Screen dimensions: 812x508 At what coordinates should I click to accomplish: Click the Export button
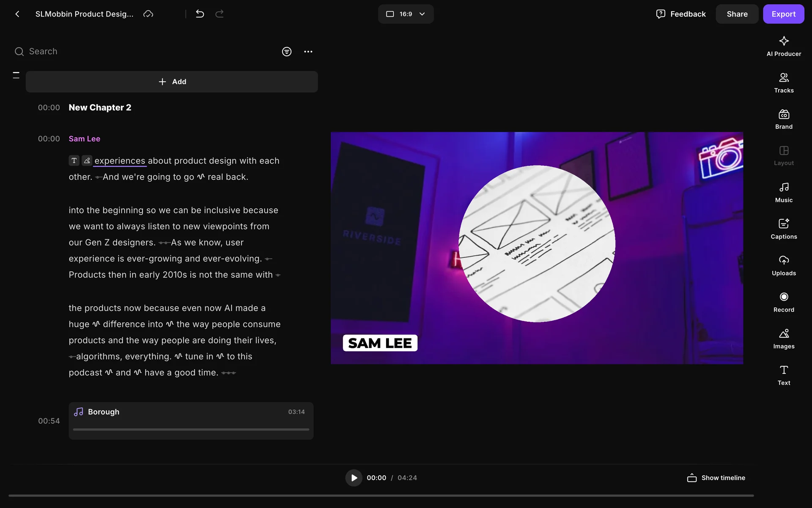tap(783, 14)
